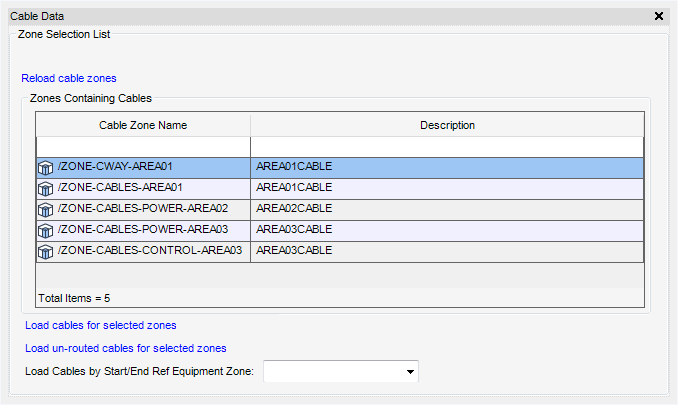Viewport: 678px width, 405px height.
Task: Sort by the Cable Zone Name column header
Action: coord(143,125)
